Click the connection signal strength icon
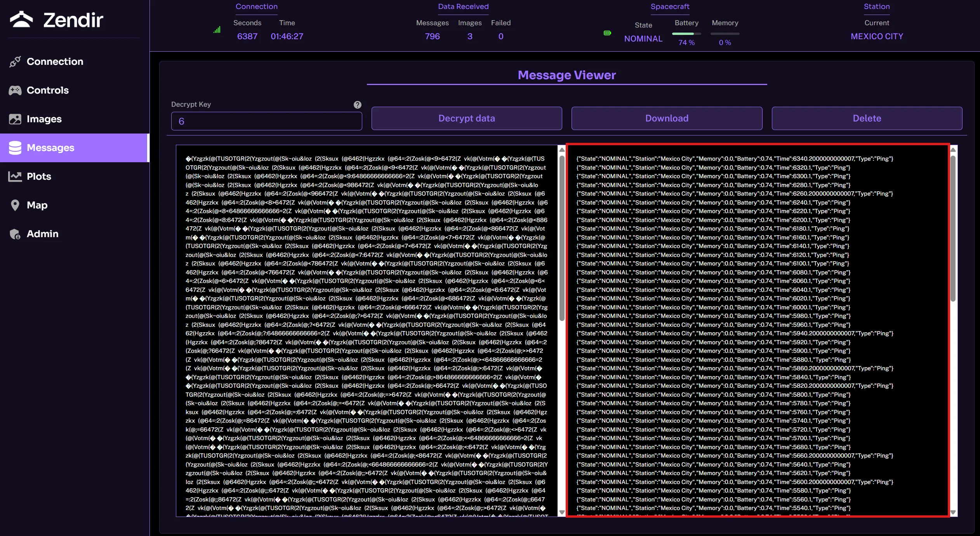This screenshot has height=536, width=980. coord(217,30)
